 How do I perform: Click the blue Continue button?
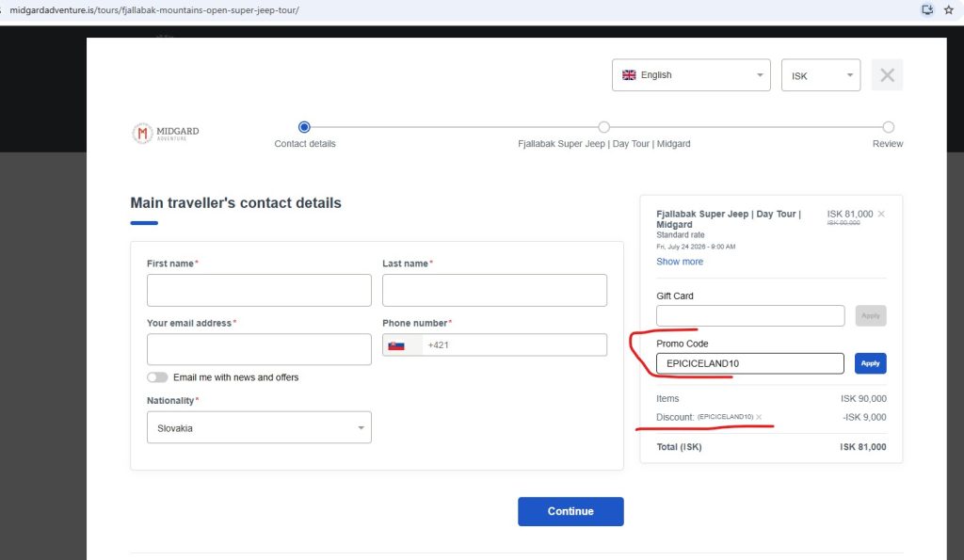coord(570,511)
